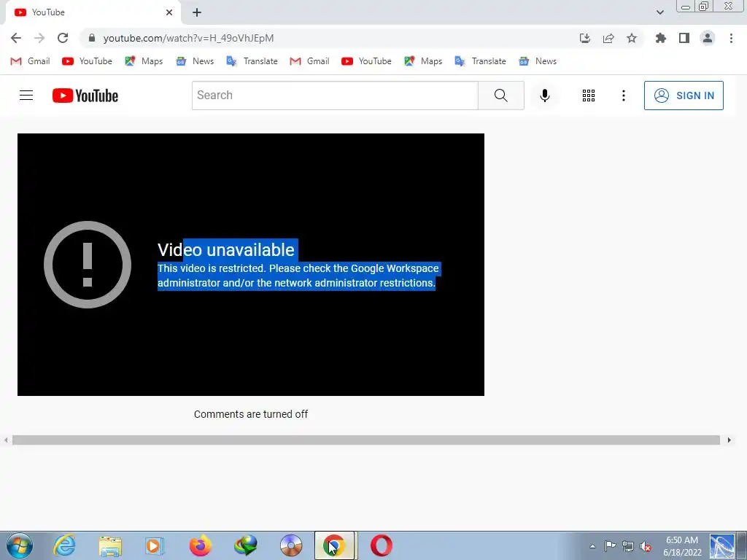Open the Action Center flag icon
Image resolution: width=747 pixels, height=560 pixels.
coord(610,546)
